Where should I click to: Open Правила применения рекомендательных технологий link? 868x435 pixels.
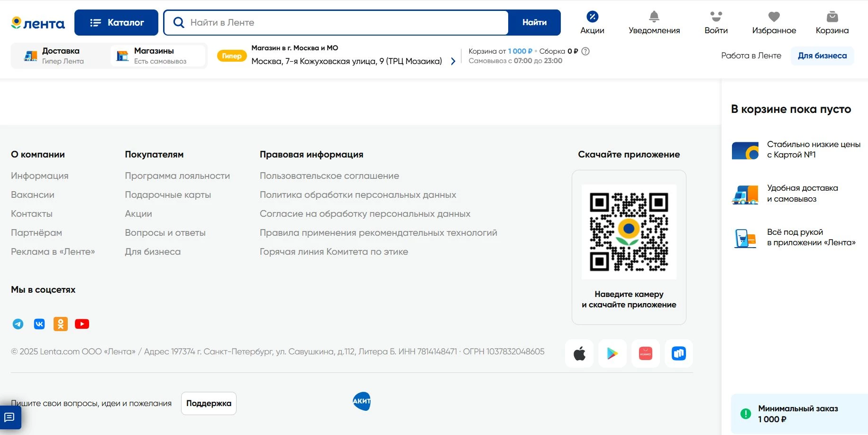click(378, 232)
